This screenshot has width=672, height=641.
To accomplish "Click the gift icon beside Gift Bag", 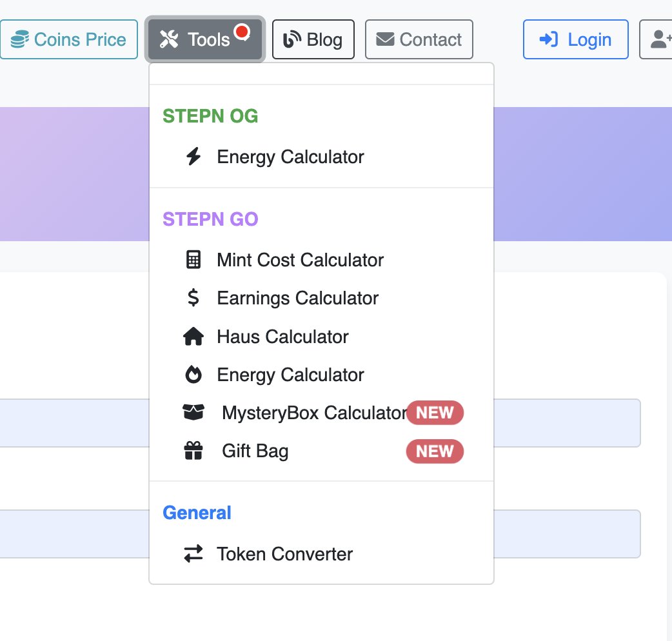I will tap(193, 451).
